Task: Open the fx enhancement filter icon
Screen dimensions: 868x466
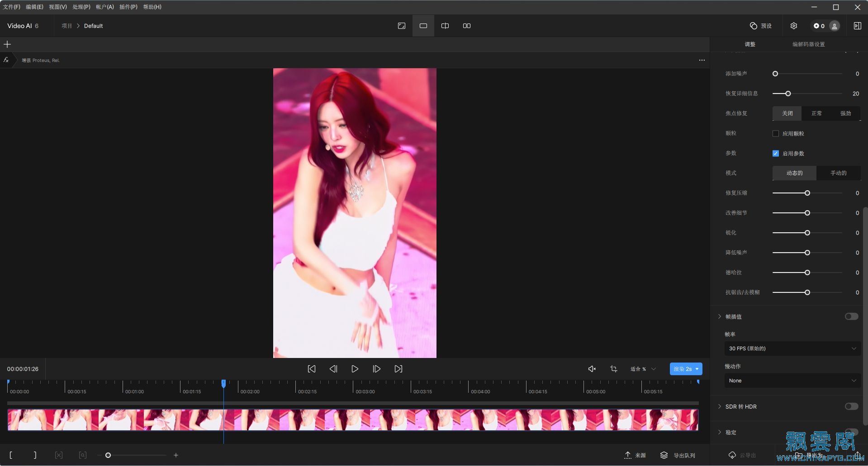Action: pyautogui.click(x=6, y=60)
